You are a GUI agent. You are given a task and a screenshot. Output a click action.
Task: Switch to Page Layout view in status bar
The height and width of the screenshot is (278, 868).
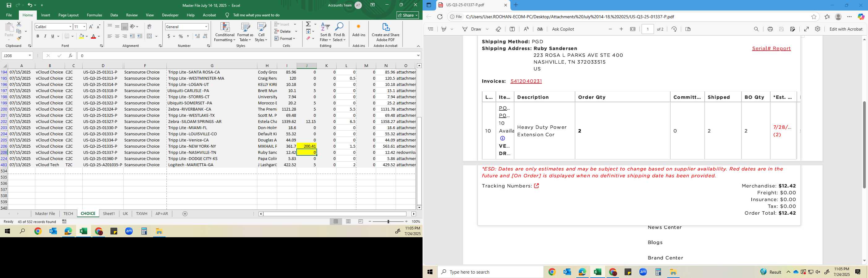coord(348,221)
